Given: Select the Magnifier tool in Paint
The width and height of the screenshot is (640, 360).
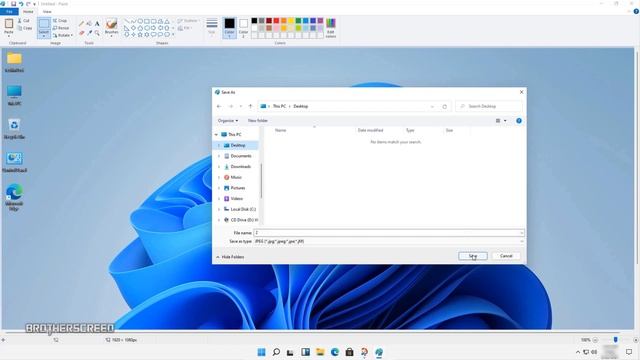Looking at the screenshot, I should click(x=97, y=33).
